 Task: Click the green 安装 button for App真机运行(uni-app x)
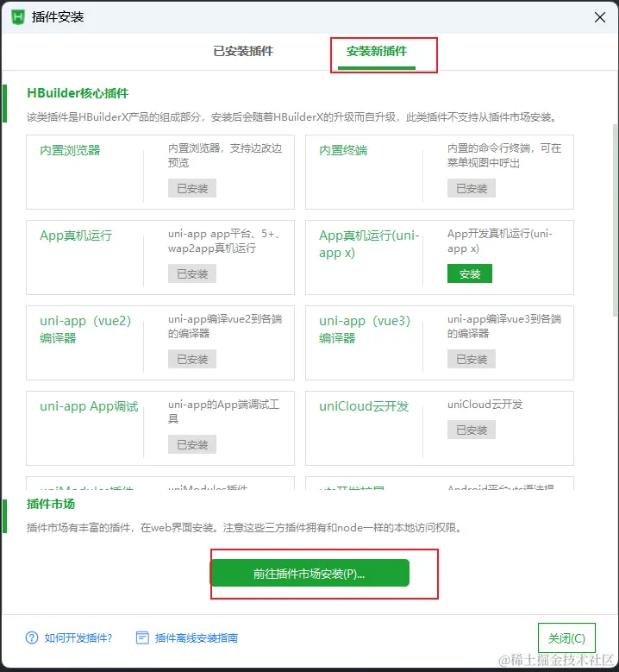470,273
